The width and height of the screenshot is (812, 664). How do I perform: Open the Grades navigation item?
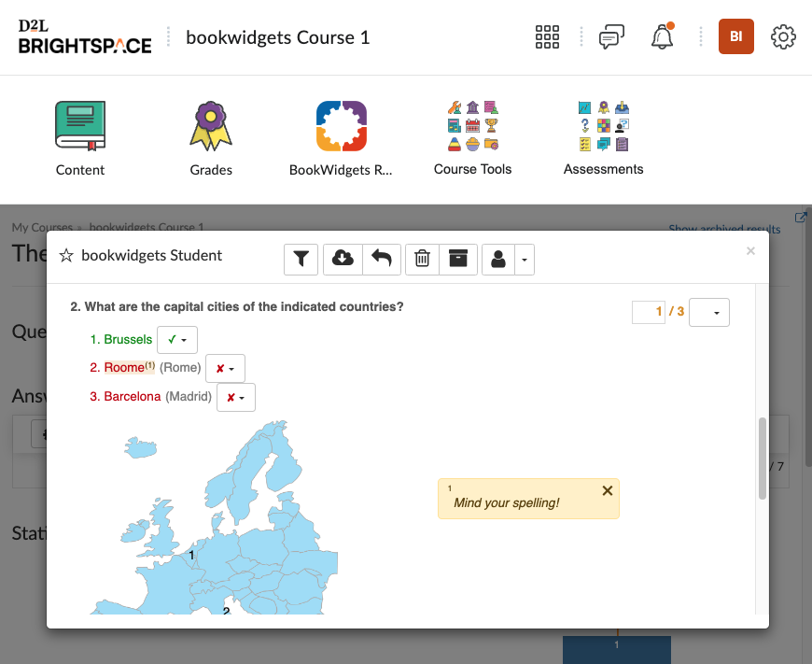(211, 138)
